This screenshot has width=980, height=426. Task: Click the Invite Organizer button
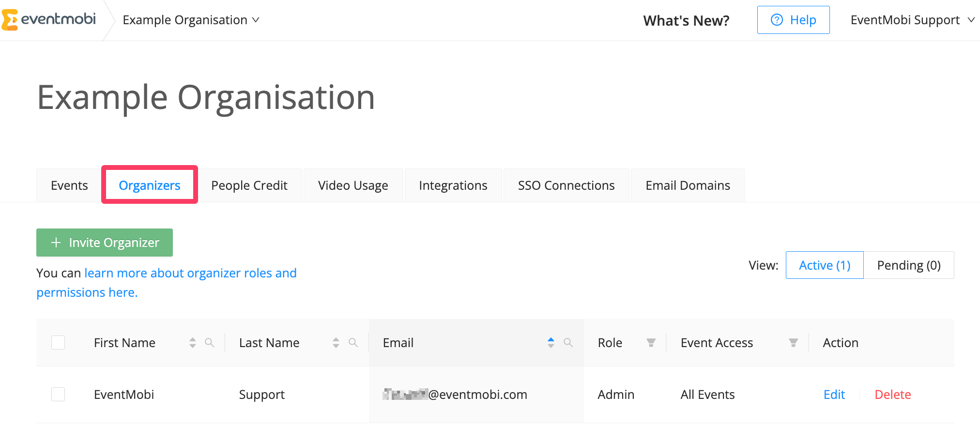pyautogui.click(x=105, y=243)
